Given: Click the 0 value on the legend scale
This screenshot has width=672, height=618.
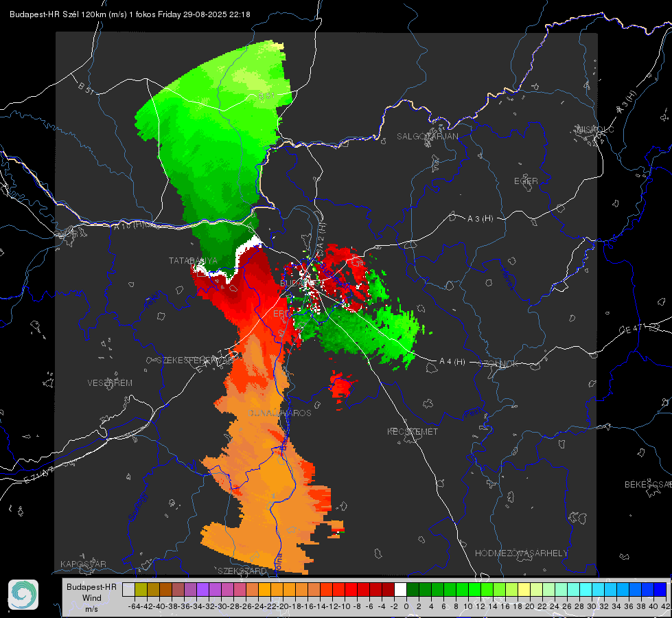Looking at the screenshot, I should pyautogui.click(x=406, y=606).
